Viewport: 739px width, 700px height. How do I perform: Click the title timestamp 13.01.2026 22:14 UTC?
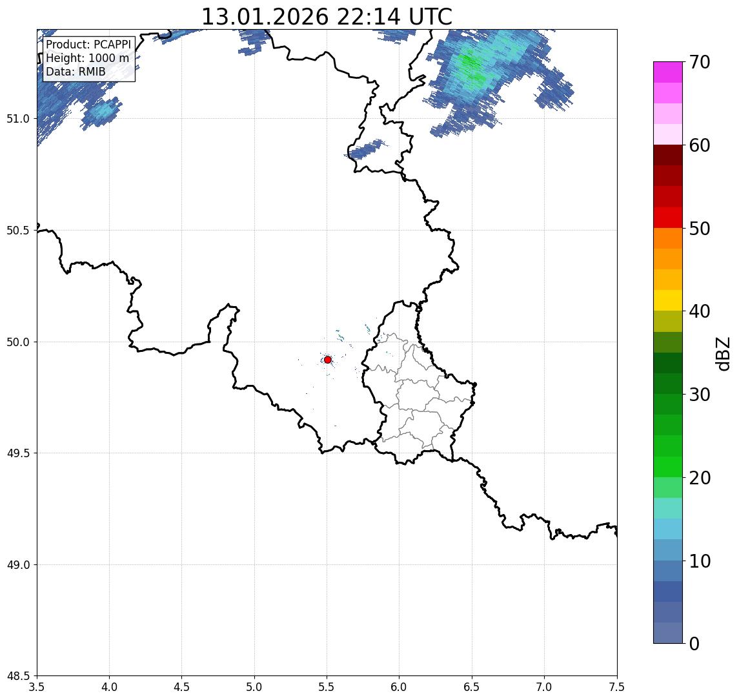point(327,17)
